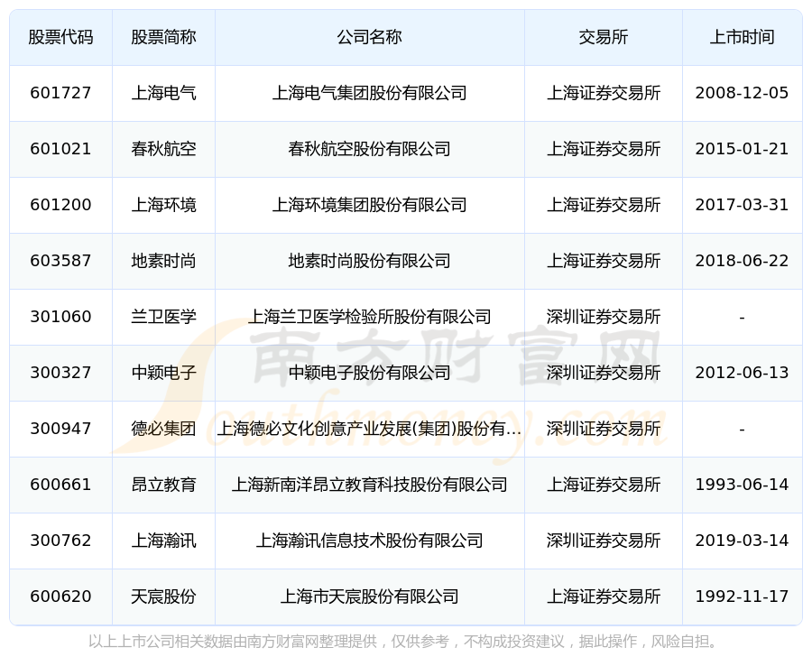
Task: Click the short name 昂立教育
Action: (x=163, y=485)
